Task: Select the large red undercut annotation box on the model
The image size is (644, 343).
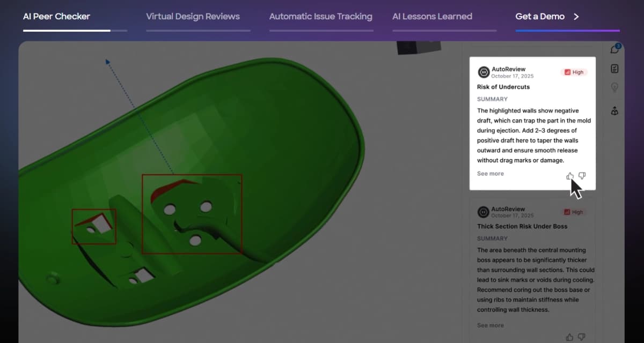Action: pos(192,213)
